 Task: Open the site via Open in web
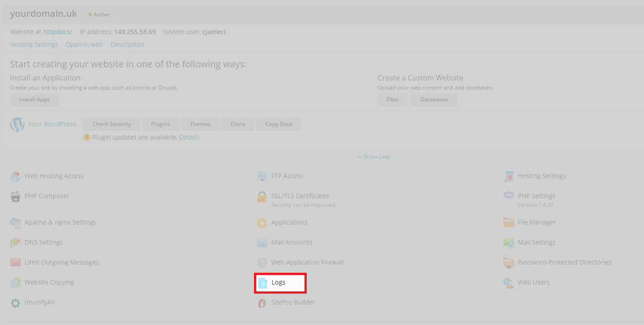pyautogui.click(x=84, y=45)
